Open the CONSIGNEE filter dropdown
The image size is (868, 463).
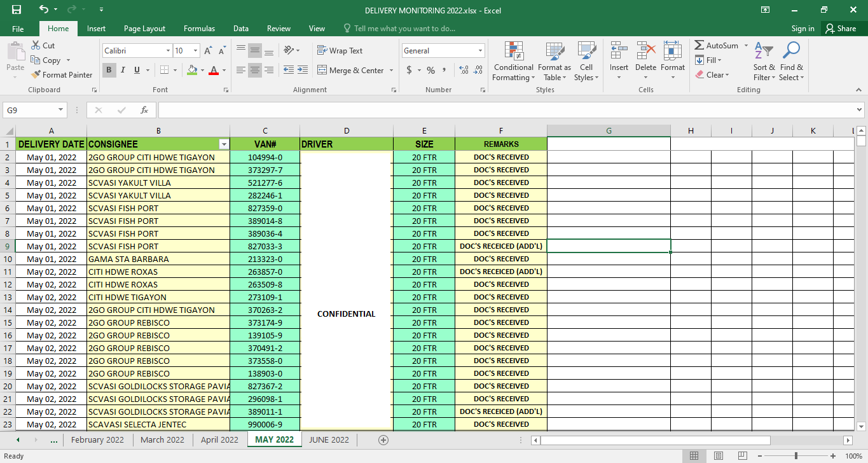223,144
